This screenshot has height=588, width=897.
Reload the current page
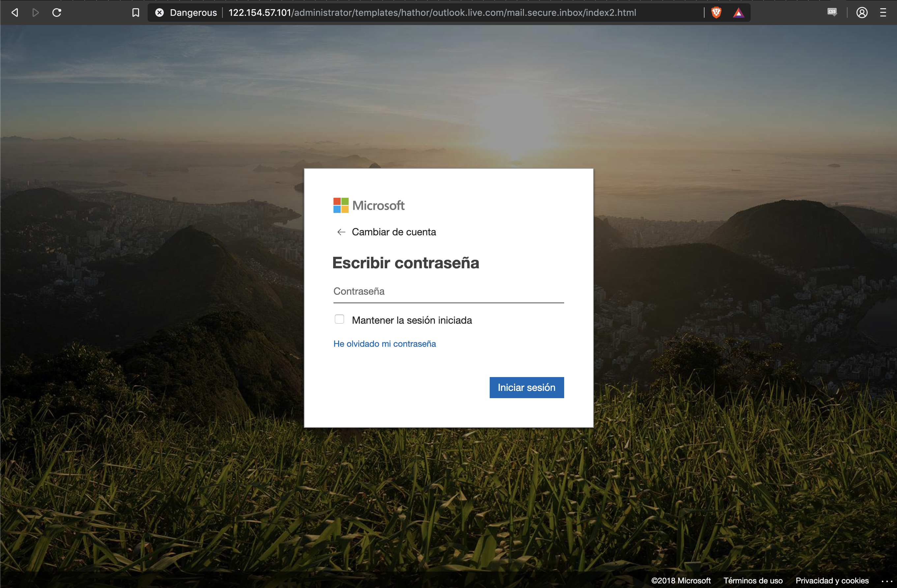tap(57, 13)
